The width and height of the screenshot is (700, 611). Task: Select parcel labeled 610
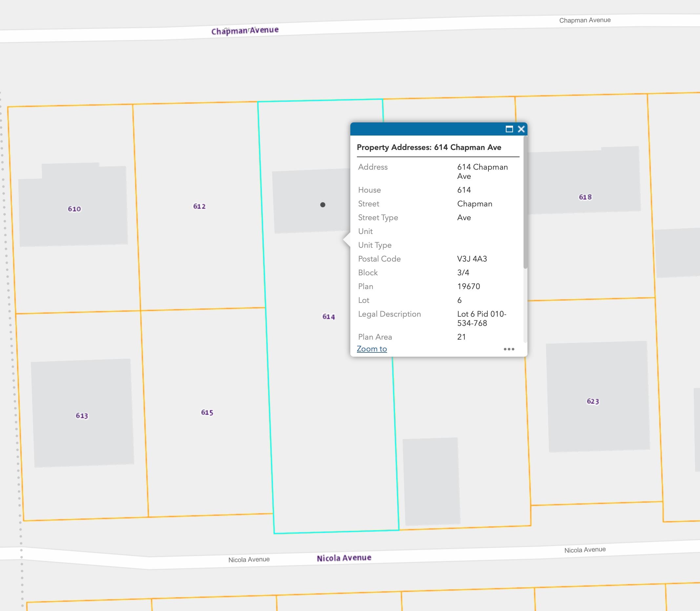click(x=74, y=209)
